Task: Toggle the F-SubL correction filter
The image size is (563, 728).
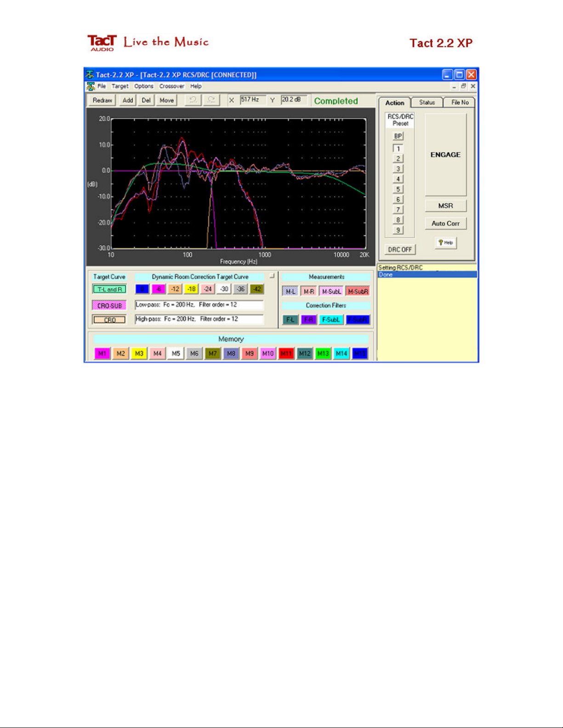Action: tap(331, 320)
